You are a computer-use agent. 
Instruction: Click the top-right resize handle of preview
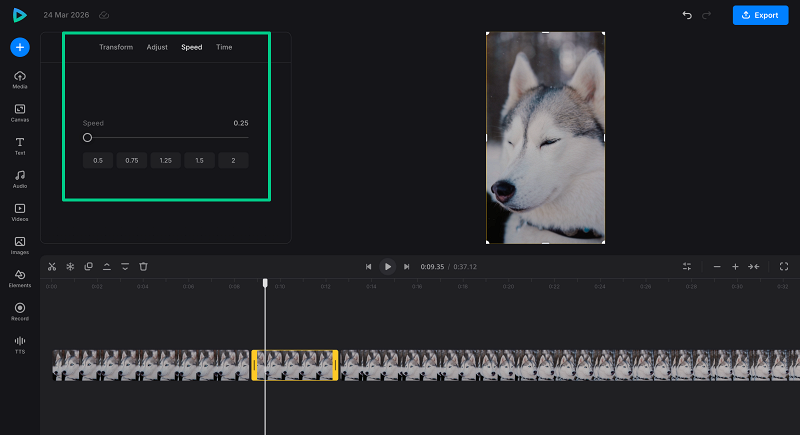[604, 34]
